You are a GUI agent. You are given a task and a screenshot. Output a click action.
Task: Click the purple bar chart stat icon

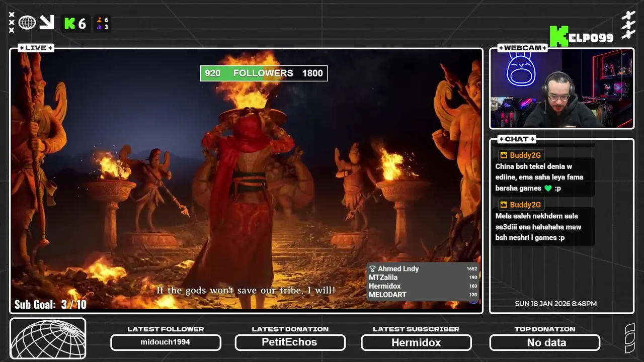(100, 27)
